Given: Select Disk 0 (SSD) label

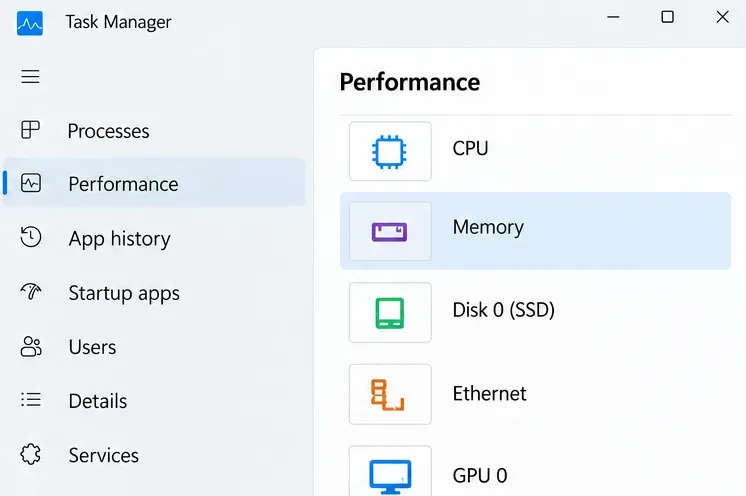Looking at the screenshot, I should 503,310.
